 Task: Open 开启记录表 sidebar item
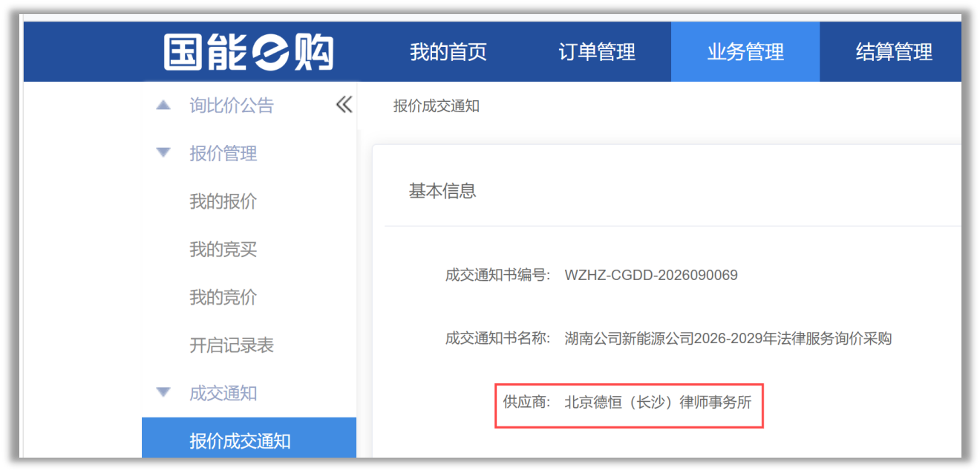coord(232,345)
